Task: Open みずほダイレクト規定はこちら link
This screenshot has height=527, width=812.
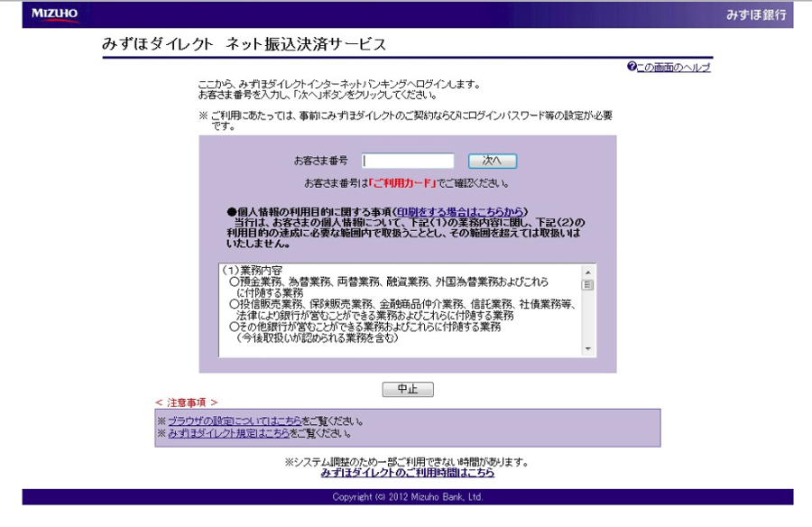Action: 228,433
